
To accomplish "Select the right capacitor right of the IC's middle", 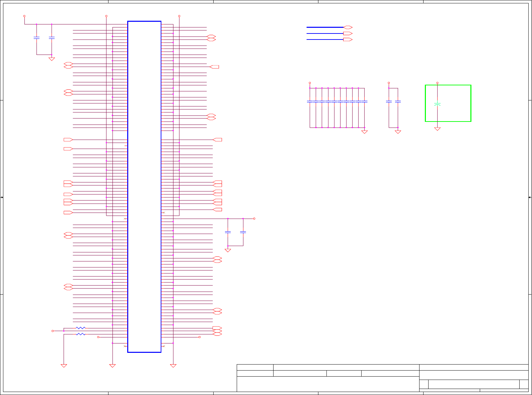I will pos(243,232).
